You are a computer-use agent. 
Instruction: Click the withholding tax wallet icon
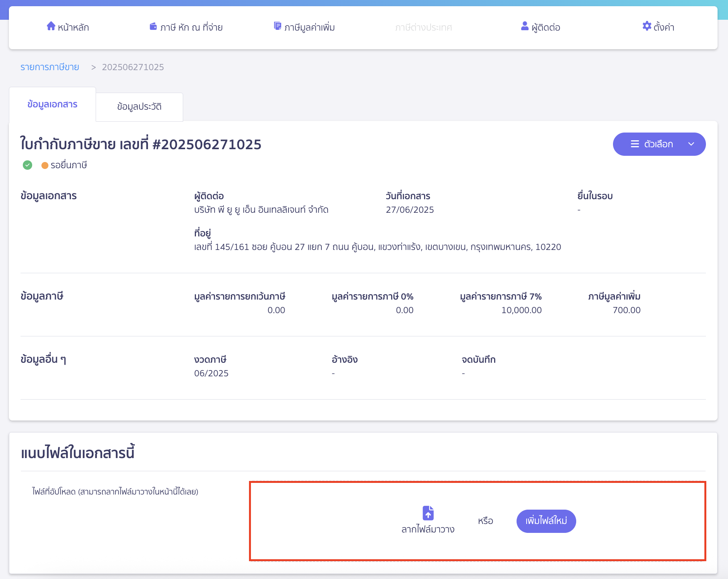(153, 26)
